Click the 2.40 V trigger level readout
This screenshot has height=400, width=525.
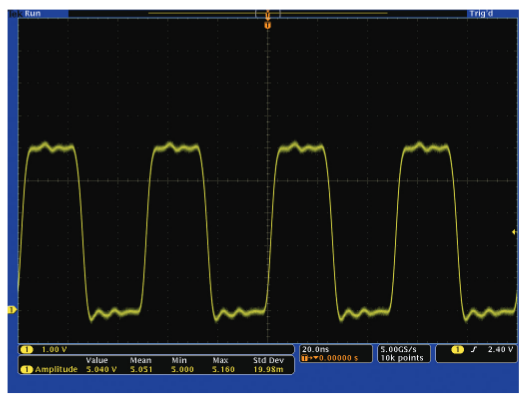click(500, 349)
